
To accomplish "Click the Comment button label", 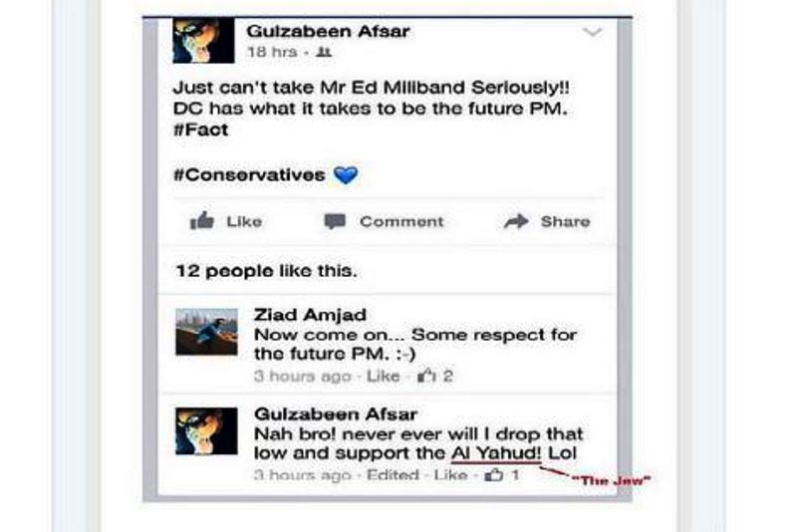I will (401, 221).
